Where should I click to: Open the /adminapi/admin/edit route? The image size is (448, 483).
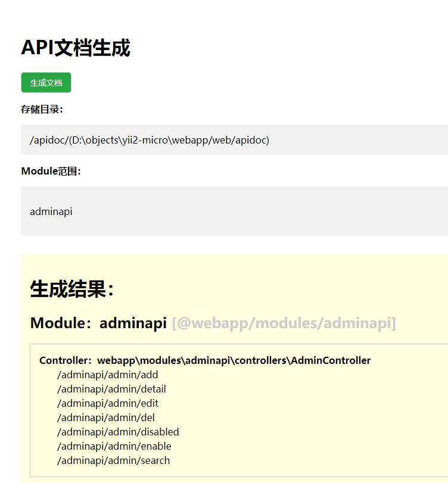[x=108, y=403]
